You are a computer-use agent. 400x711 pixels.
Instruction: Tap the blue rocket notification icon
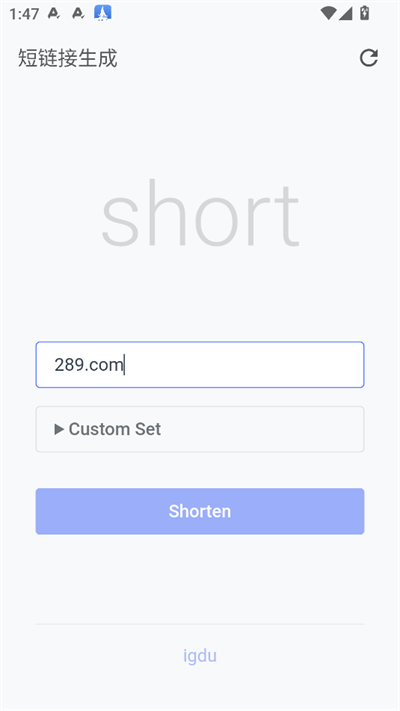pyautogui.click(x=103, y=13)
